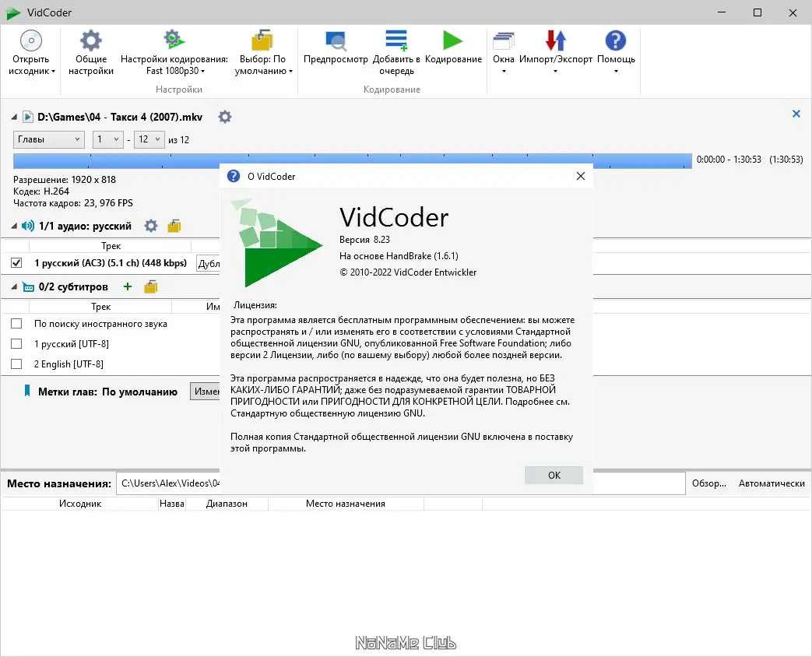The image size is (812, 657).
Task: Click subtitle table 'Трек' column header
Action: 100,307
